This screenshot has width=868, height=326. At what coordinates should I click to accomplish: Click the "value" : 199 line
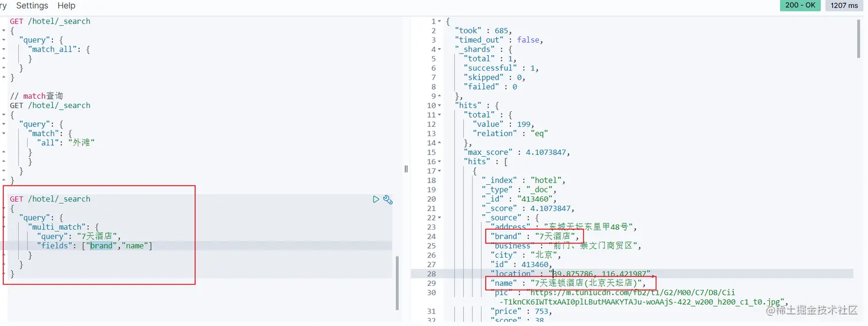pyautogui.click(x=504, y=124)
